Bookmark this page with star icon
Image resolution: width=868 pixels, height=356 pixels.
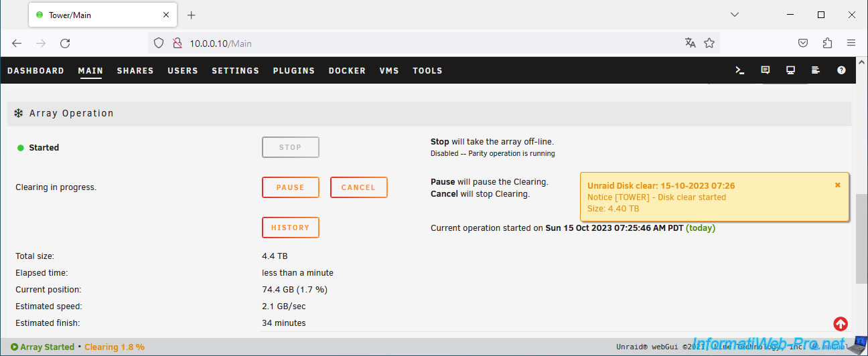[x=709, y=43]
